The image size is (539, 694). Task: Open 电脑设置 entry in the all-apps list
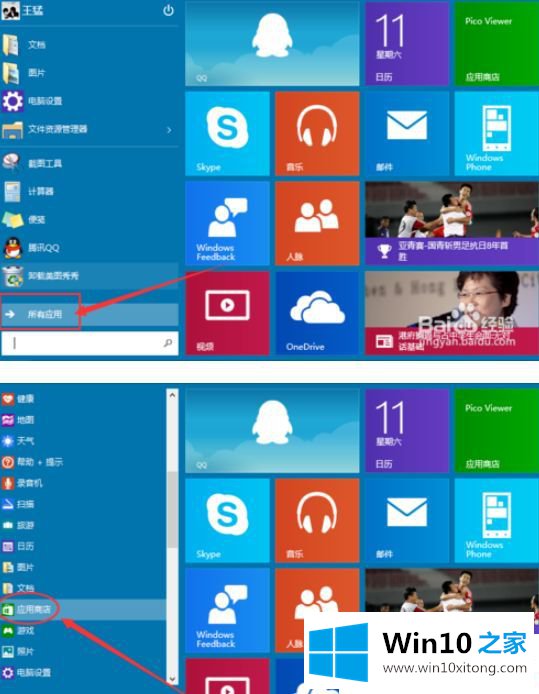pyautogui.click(x=83, y=673)
